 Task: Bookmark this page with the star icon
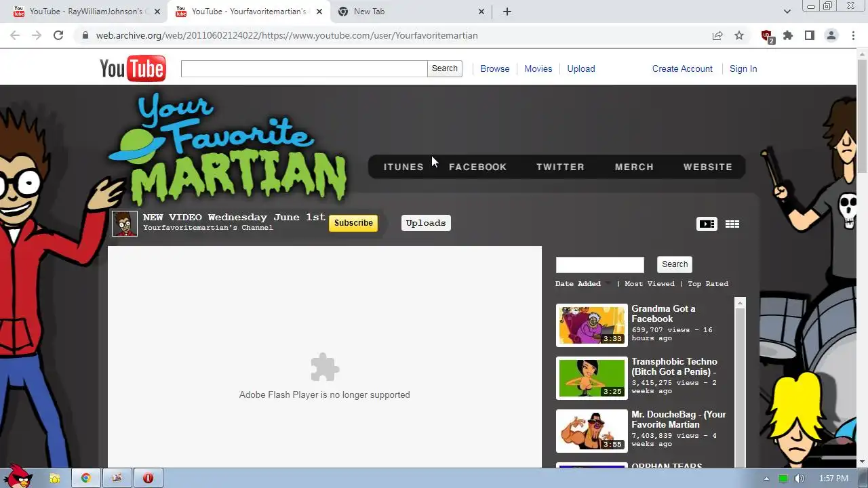click(x=739, y=35)
